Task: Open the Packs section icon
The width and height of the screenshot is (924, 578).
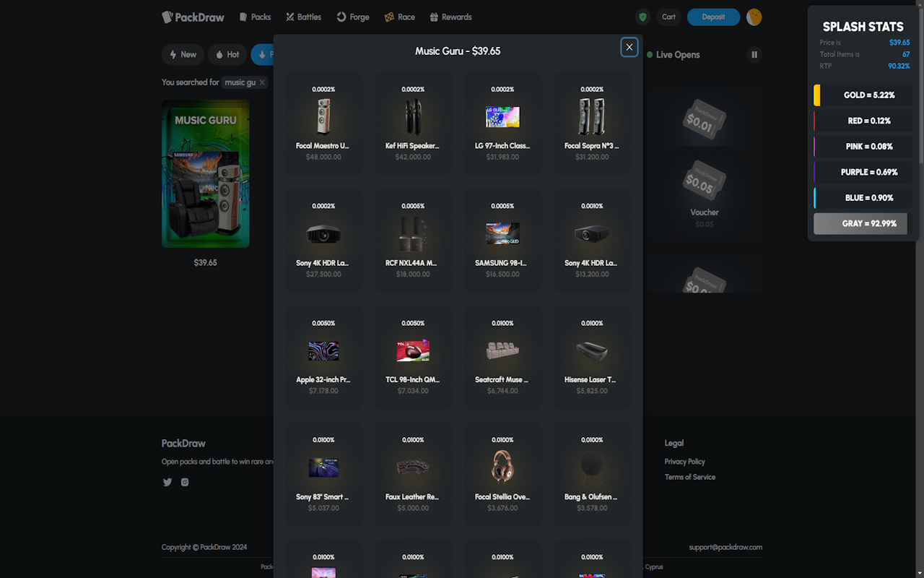Action: 243,17
